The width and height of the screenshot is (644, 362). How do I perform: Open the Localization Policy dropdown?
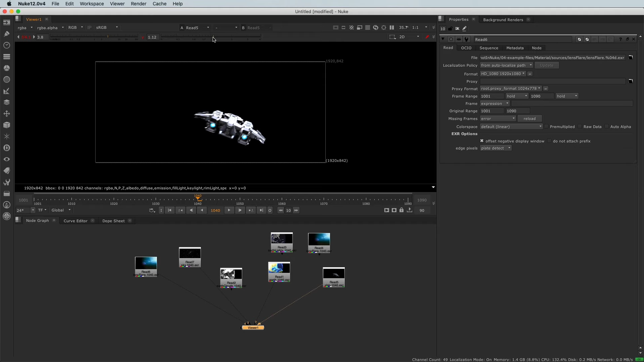(x=506, y=65)
